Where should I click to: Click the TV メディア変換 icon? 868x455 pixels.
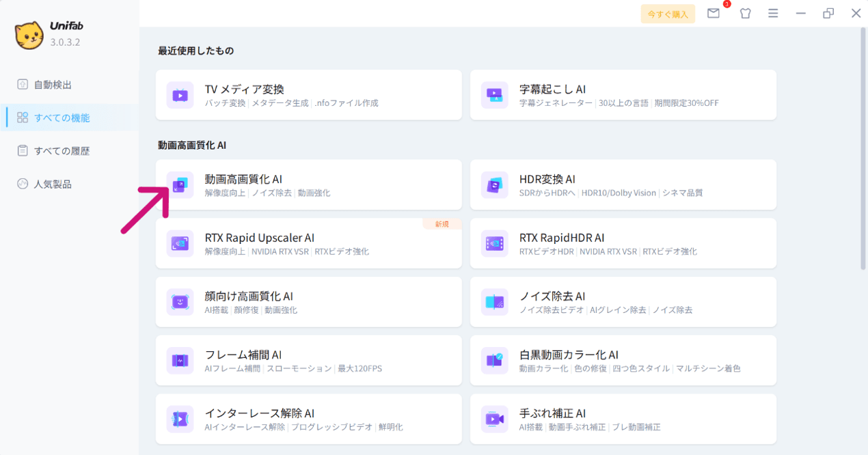(x=180, y=95)
